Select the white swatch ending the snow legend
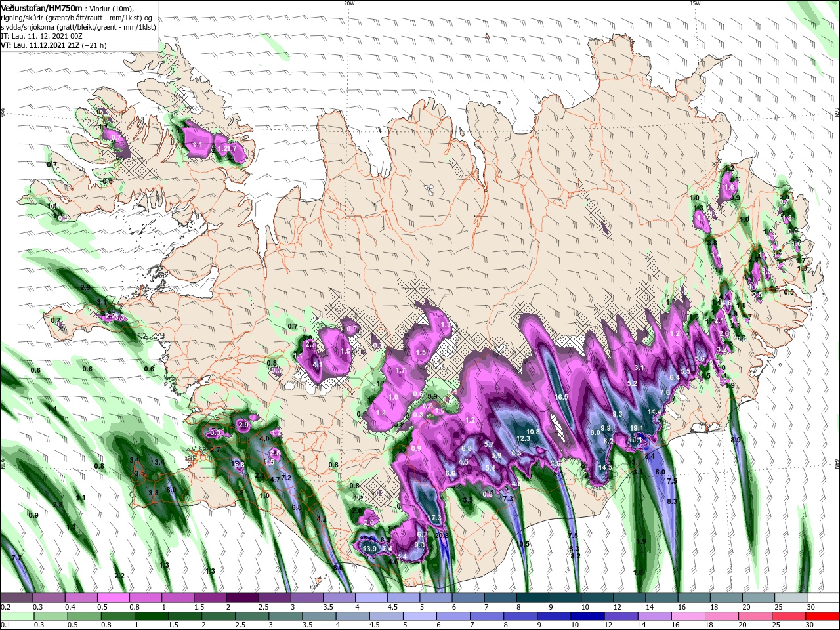Image resolution: width=840 pixels, height=630 pixels. 822,598
